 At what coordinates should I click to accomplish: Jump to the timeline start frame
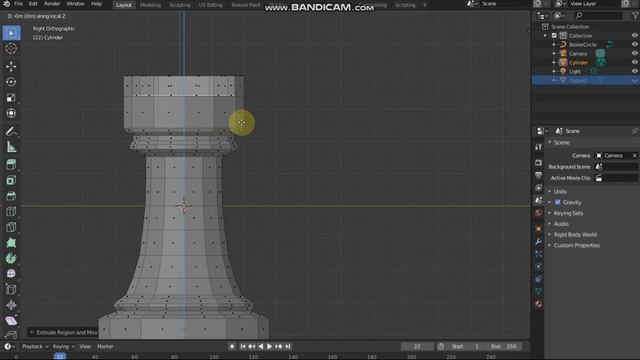coord(243,347)
